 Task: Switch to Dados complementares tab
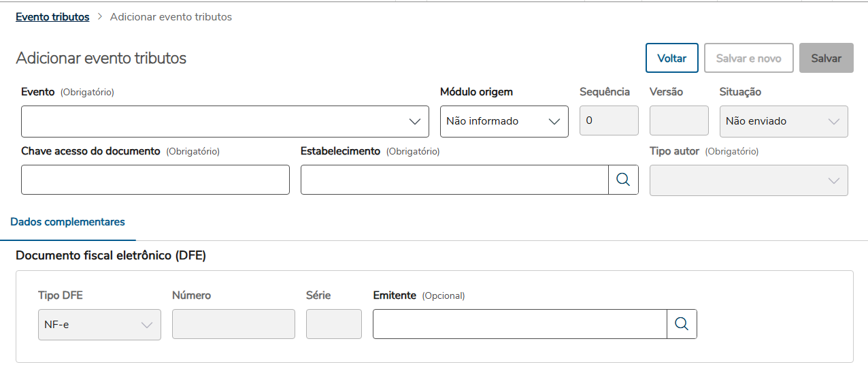[x=68, y=222]
